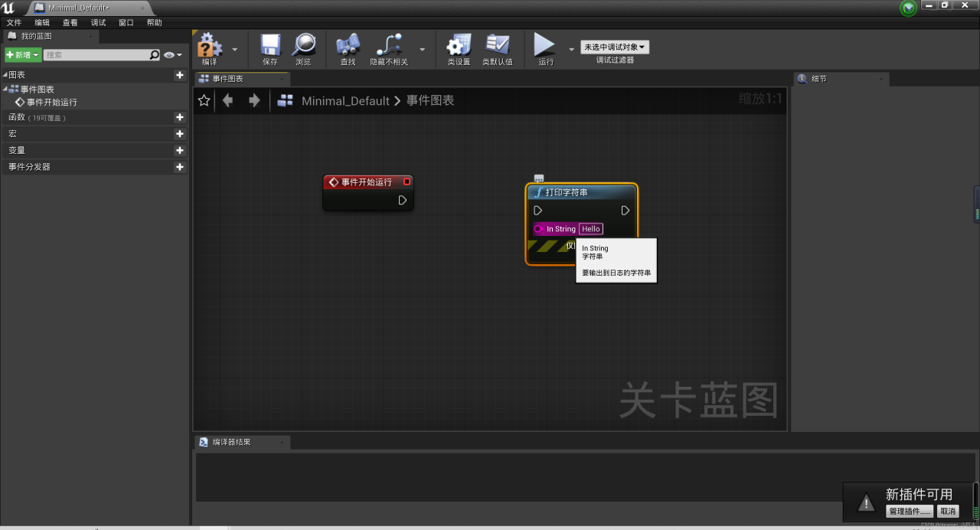The image size is (980, 530).
Task: Add a new macro with 宏 plus
Action: [180, 134]
